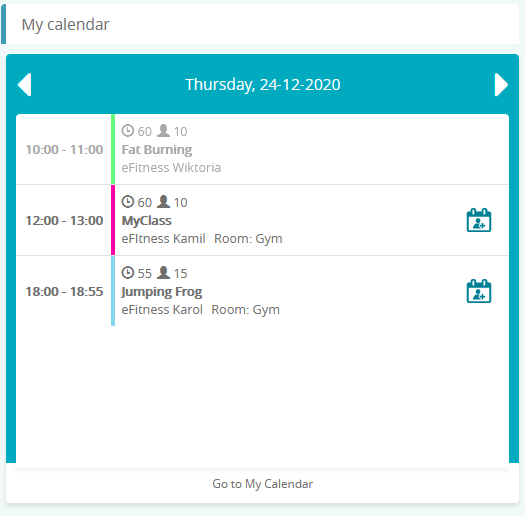This screenshot has height=516, width=525.
Task: Go to the previous day with left arrow
Action: [x=24, y=85]
